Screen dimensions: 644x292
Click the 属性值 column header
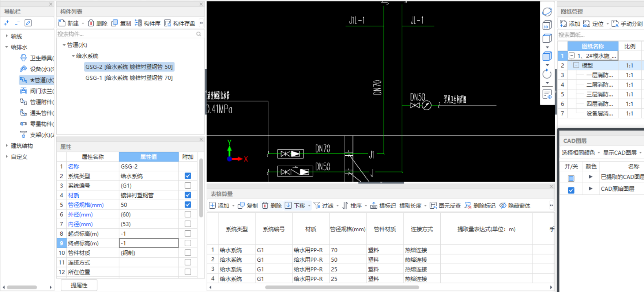[148, 157]
